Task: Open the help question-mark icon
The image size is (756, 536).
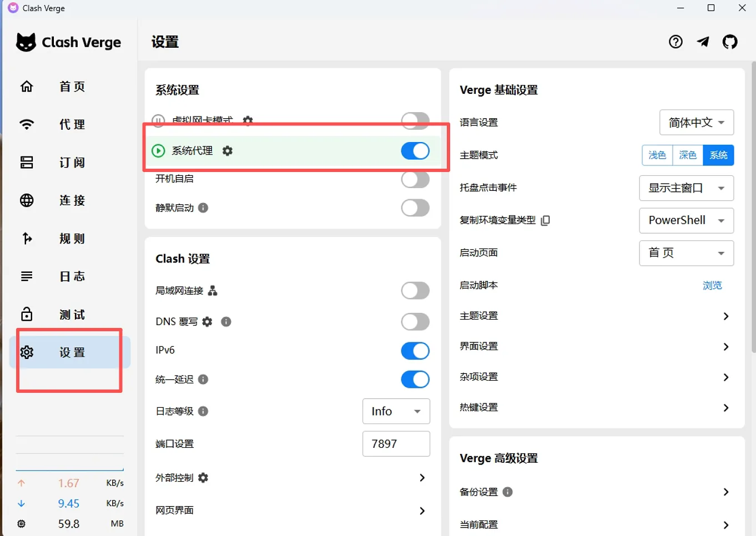Action: coord(676,42)
